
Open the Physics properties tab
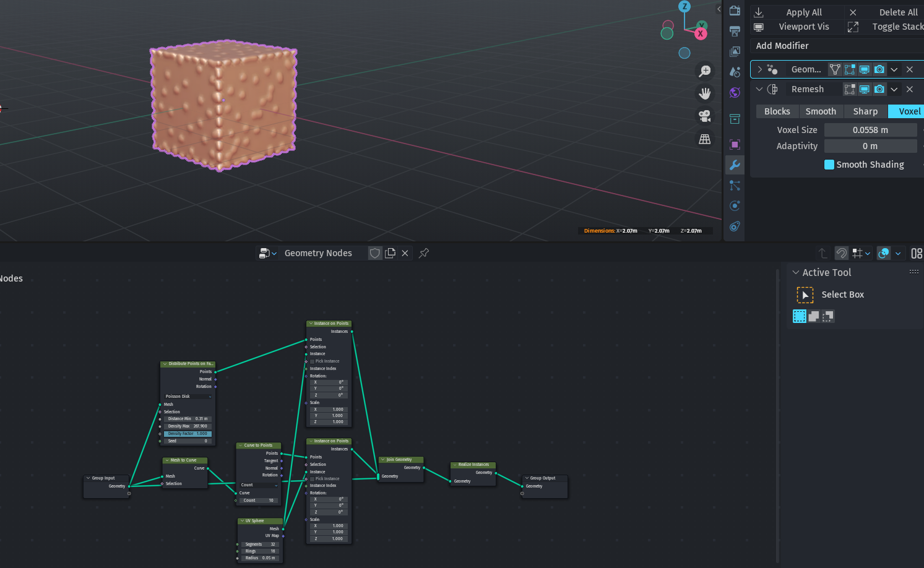[x=735, y=205]
